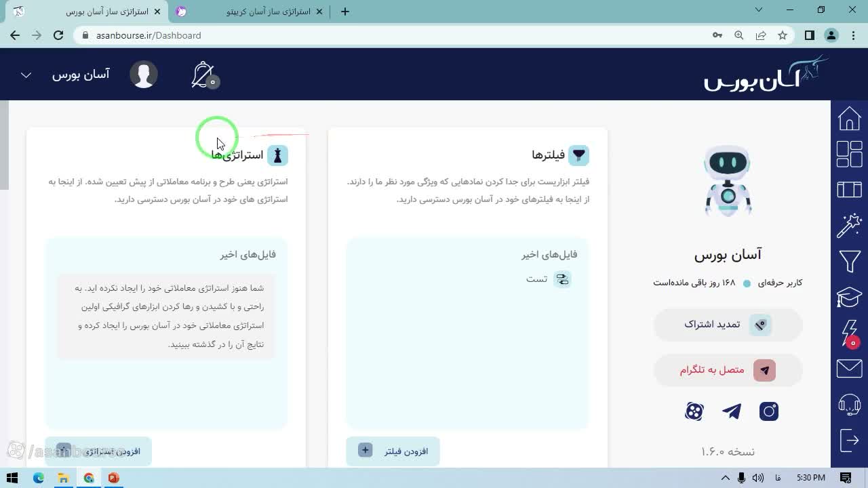Open the browser zoom magnifier icon
Screen dimensions: 868x488
tap(739, 35)
